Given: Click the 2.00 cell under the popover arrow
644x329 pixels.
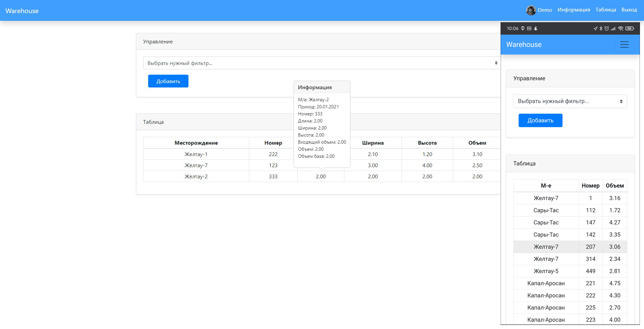Looking at the screenshot, I should click(321, 177).
